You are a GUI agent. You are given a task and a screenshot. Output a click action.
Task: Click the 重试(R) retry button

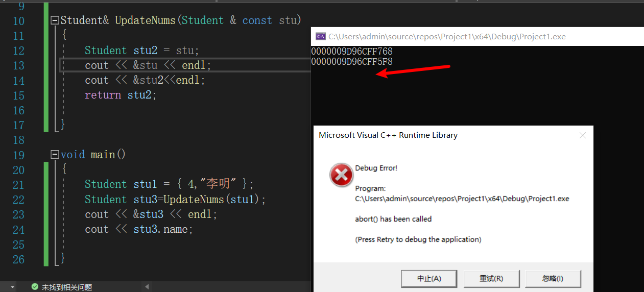click(x=491, y=279)
